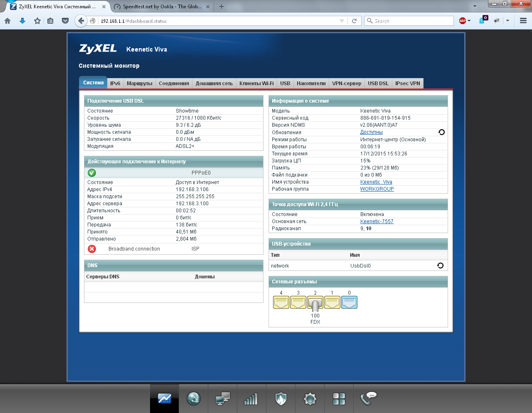The height and width of the screenshot is (413, 532).
Task: Open a new browser tab
Action: click(222, 7)
